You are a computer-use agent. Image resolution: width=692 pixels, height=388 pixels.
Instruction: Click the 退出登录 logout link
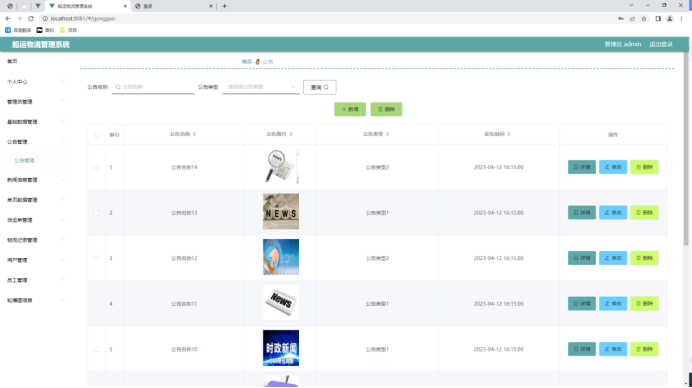pos(661,44)
